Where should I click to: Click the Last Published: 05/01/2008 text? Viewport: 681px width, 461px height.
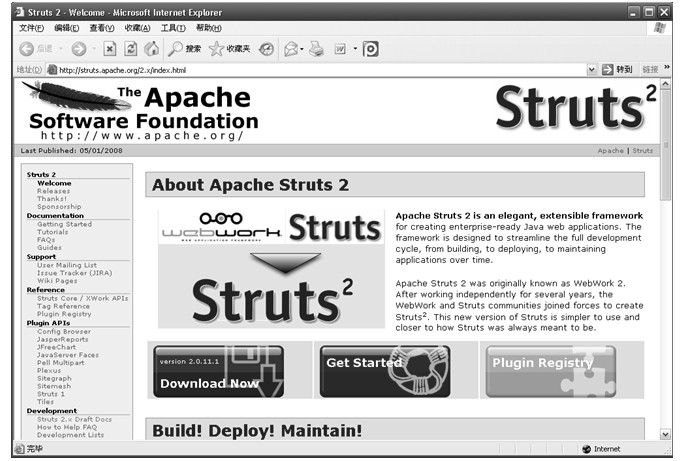coord(72,151)
